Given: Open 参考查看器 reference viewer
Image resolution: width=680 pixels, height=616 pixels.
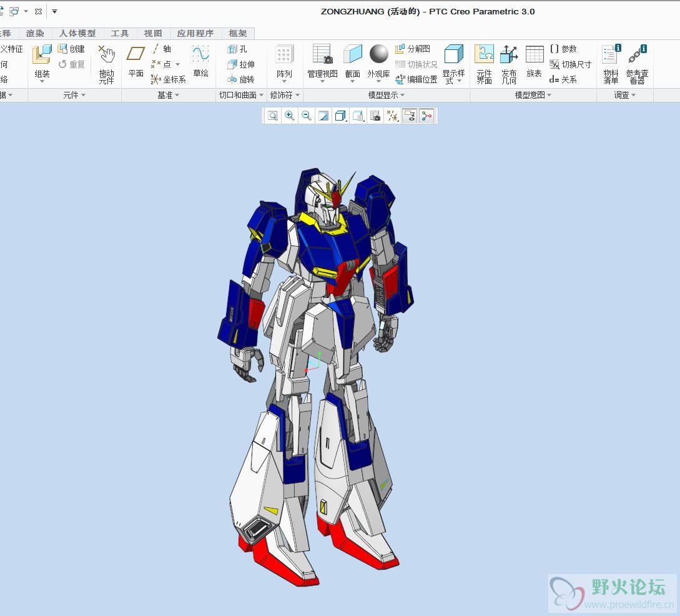Looking at the screenshot, I should 637,64.
